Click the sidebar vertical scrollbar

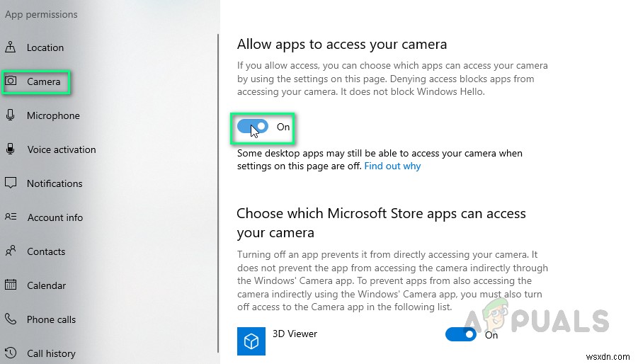pos(218,191)
